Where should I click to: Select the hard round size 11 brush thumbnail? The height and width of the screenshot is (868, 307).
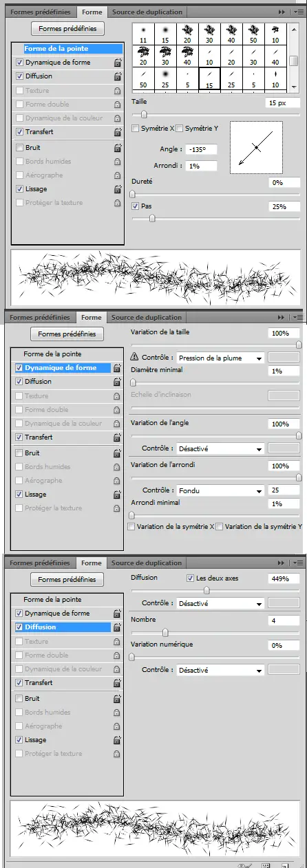[143, 34]
